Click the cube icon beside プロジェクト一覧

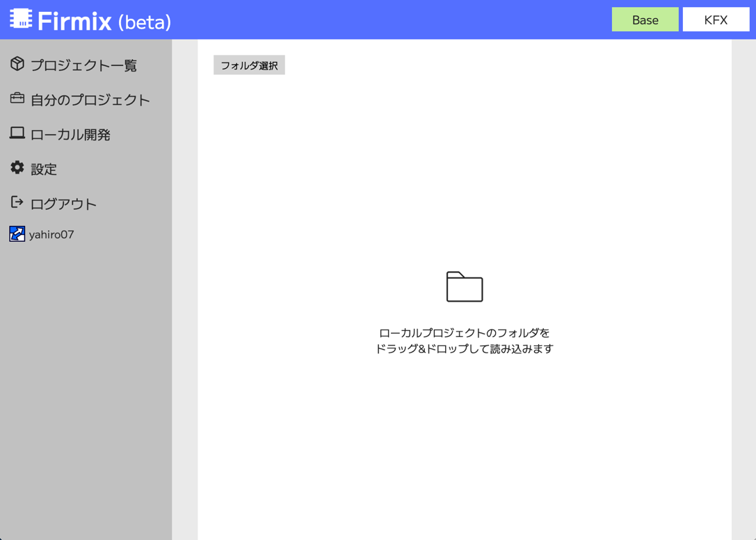(x=17, y=64)
